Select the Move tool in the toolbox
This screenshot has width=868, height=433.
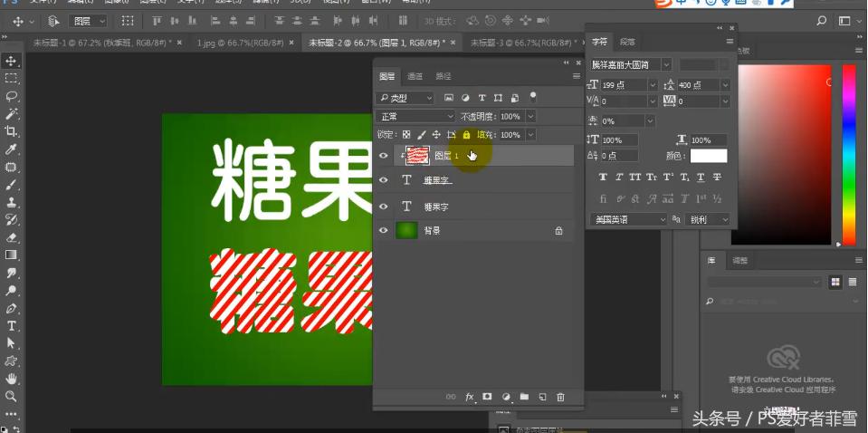click(11, 61)
